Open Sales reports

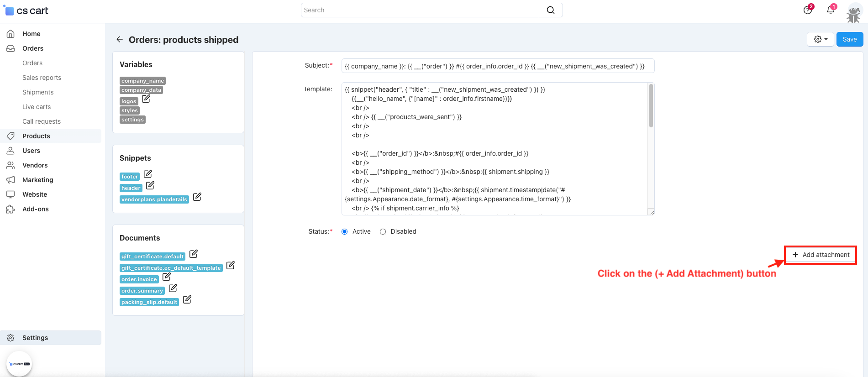[42, 78]
